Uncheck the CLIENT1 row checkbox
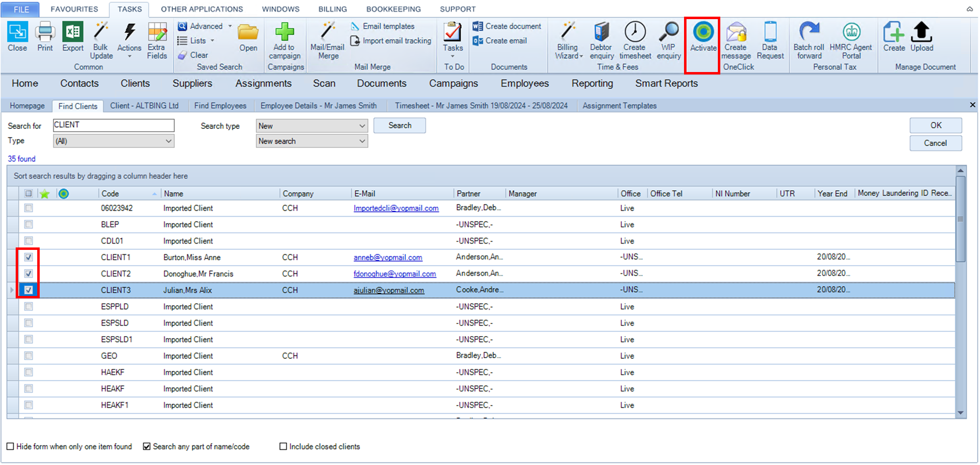The image size is (980, 465). coord(28,257)
